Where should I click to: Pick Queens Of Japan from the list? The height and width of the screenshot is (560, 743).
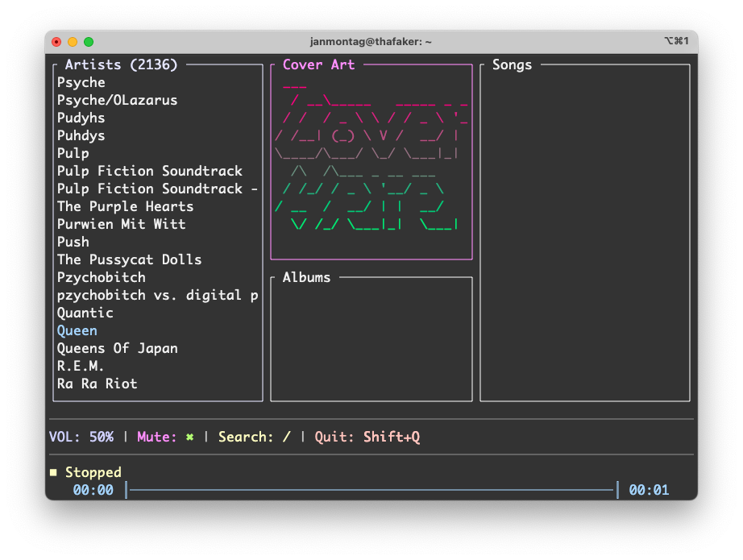tap(118, 348)
